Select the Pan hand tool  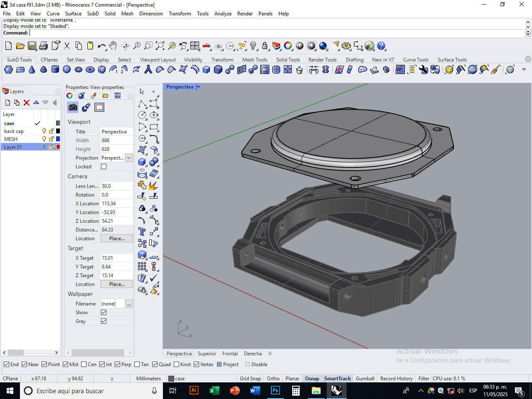[113, 46]
